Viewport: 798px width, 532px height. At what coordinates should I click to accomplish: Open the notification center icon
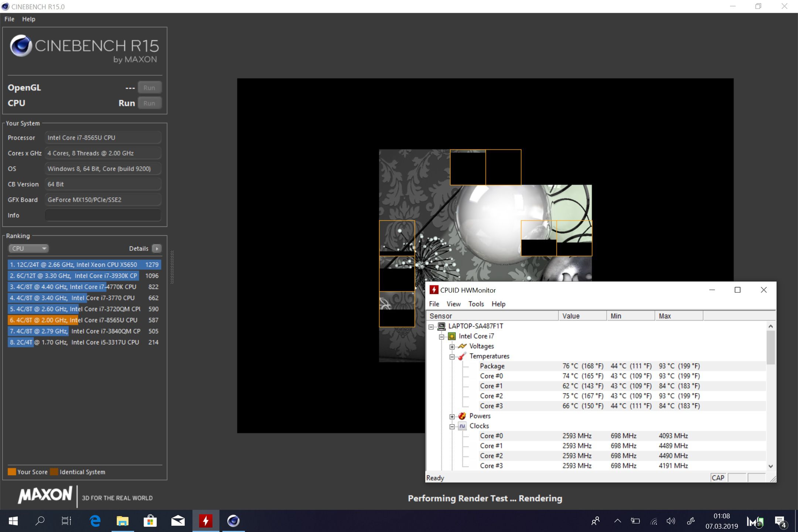click(x=780, y=522)
